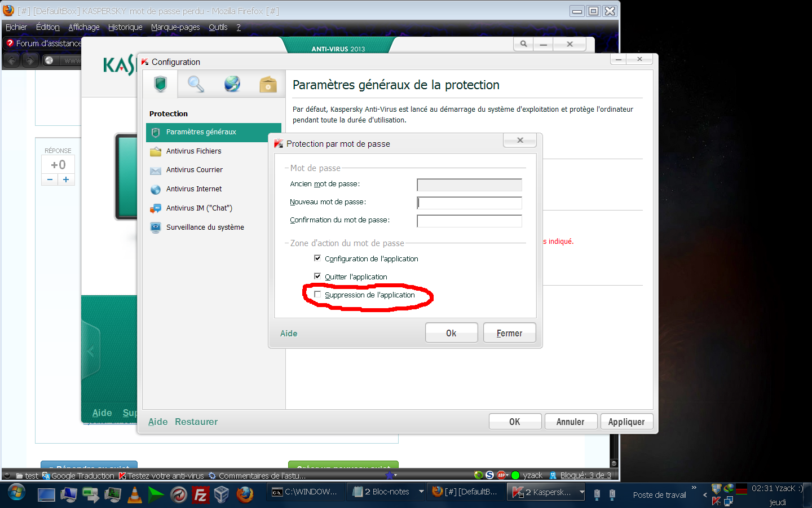Open the Windows Start orb
This screenshot has width=812, height=508.
click(x=16, y=492)
